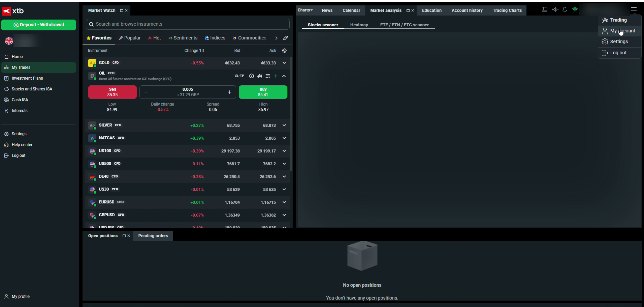Toggle SL-TP on the OIL row

click(239, 76)
